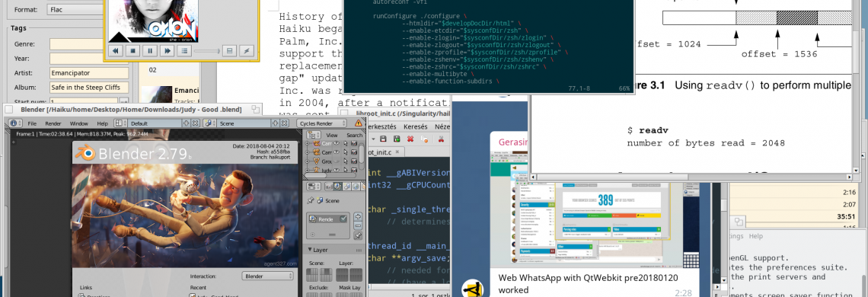Viewport: 868px width, 297px height.
Task: Open the Interaction preset dropdown set to Blender
Action: click(267, 276)
